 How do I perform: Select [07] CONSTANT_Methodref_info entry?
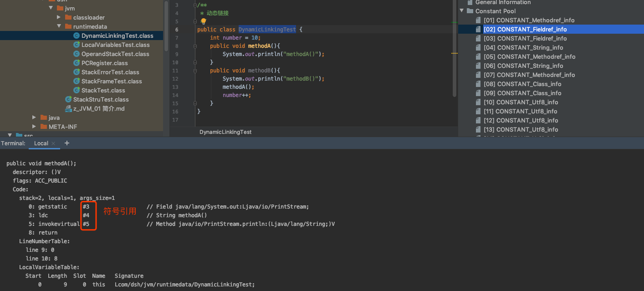pyautogui.click(x=529, y=75)
